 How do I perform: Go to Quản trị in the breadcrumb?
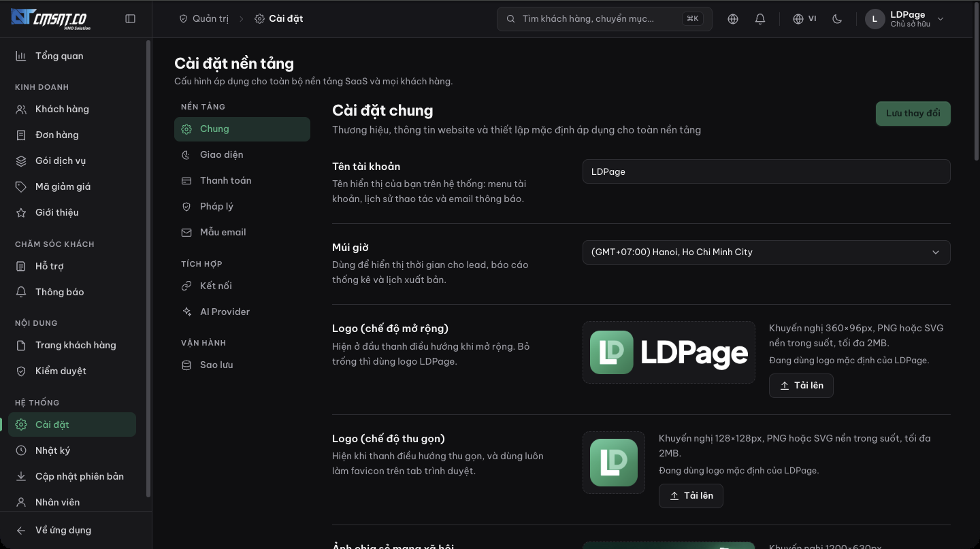point(203,19)
